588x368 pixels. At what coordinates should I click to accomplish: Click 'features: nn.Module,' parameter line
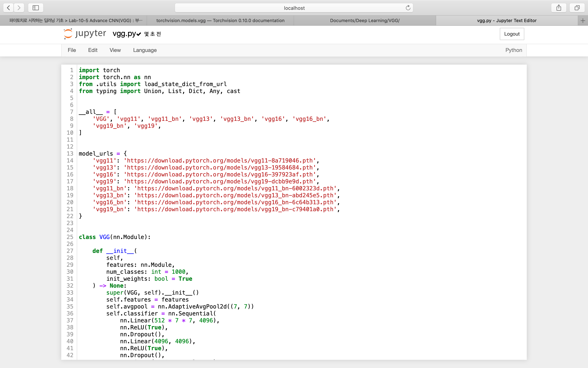[140, 265]
